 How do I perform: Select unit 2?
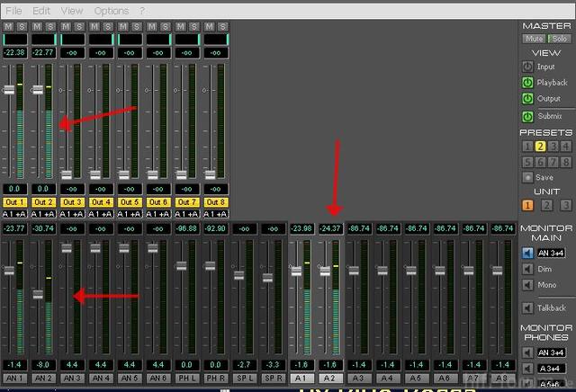pos(546,205)
